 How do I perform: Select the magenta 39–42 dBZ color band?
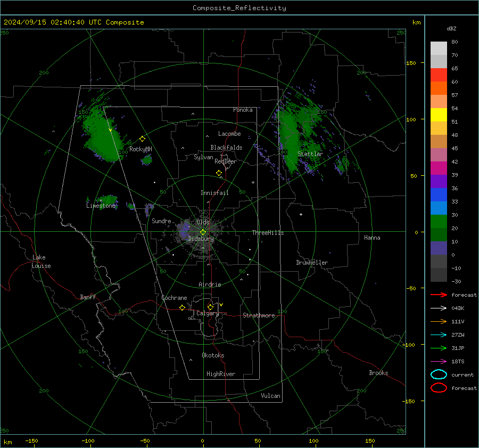(439, 168)
